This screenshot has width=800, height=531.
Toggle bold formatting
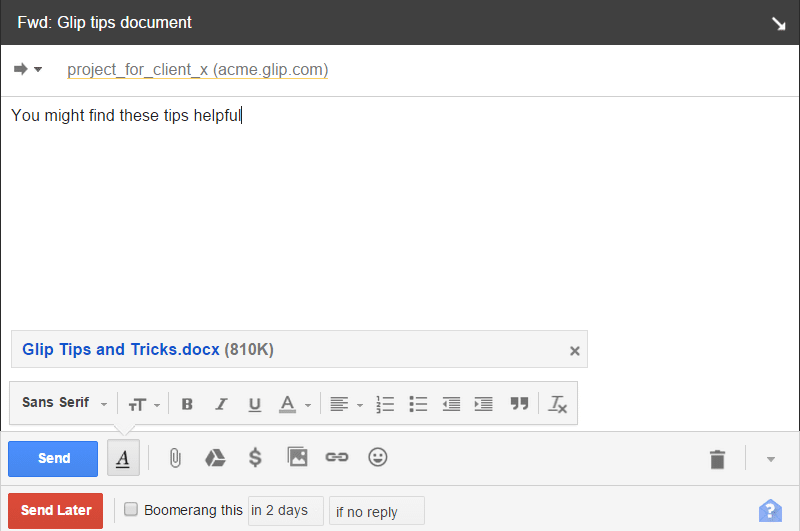[x=187, y=404]
